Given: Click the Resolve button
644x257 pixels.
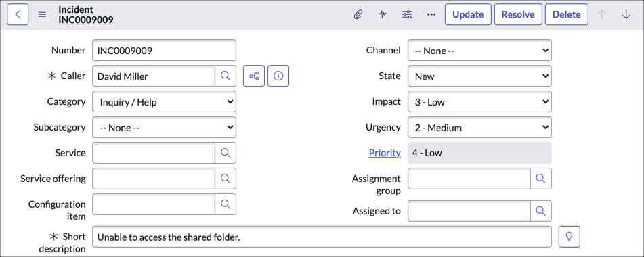Looking at the screenshot, I should tap(518, 14).
